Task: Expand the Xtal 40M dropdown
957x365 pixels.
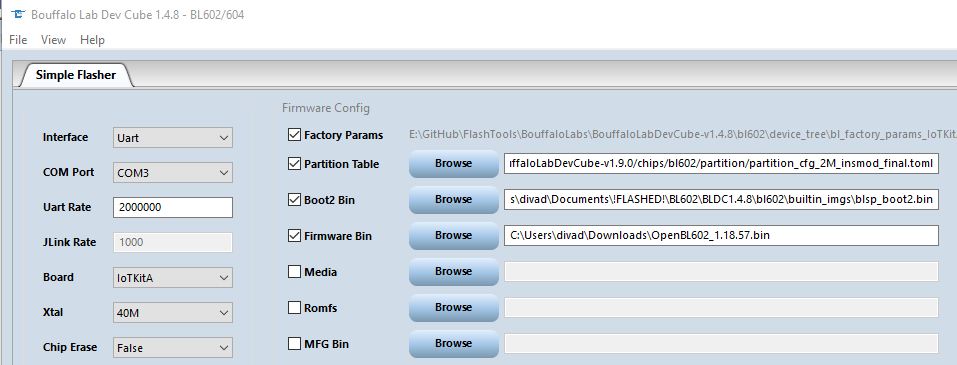Action: (x=173, y=313)
